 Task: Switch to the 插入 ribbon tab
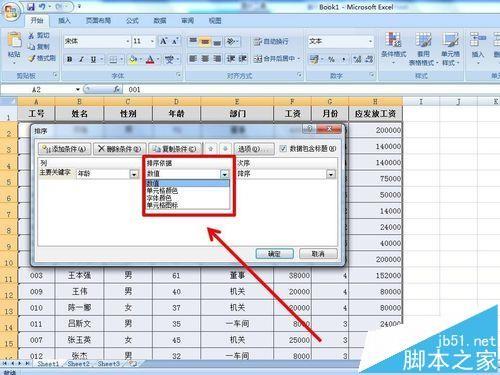tap(64, 21)
